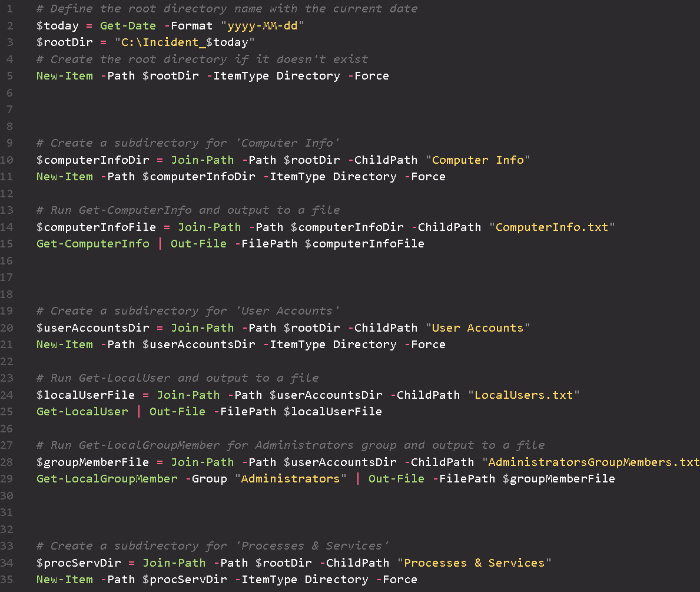The height and width of the screenshot is (592, 700).
Task: Click comment 'Run Get-ComputerInfo and output to a file'
Action: coord(188,210)
